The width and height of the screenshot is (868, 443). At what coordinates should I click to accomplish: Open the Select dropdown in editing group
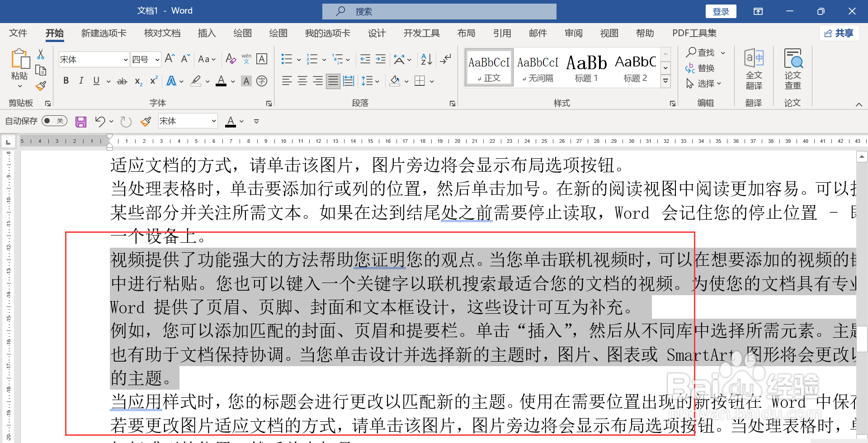coord(704,84)
